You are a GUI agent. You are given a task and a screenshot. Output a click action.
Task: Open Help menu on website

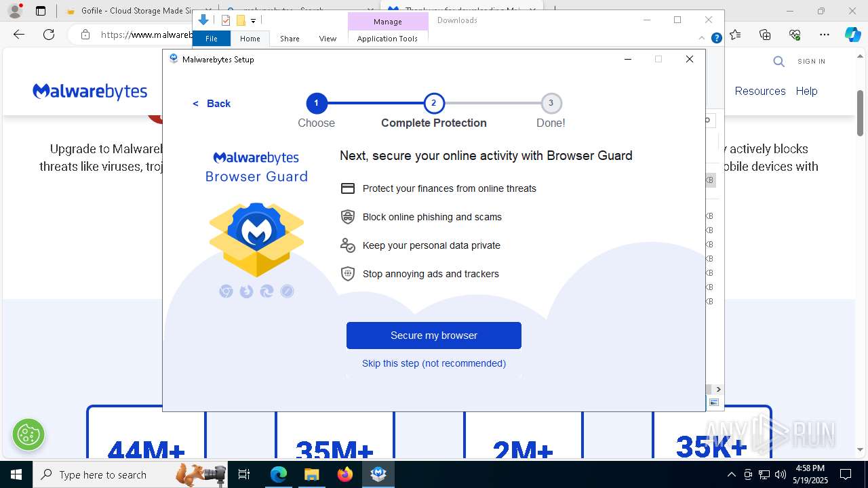click(x=806, y=91)
